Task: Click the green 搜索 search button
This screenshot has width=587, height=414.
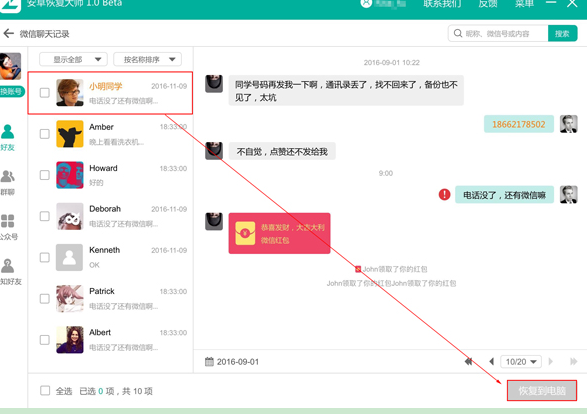Action: pos(562,34)
